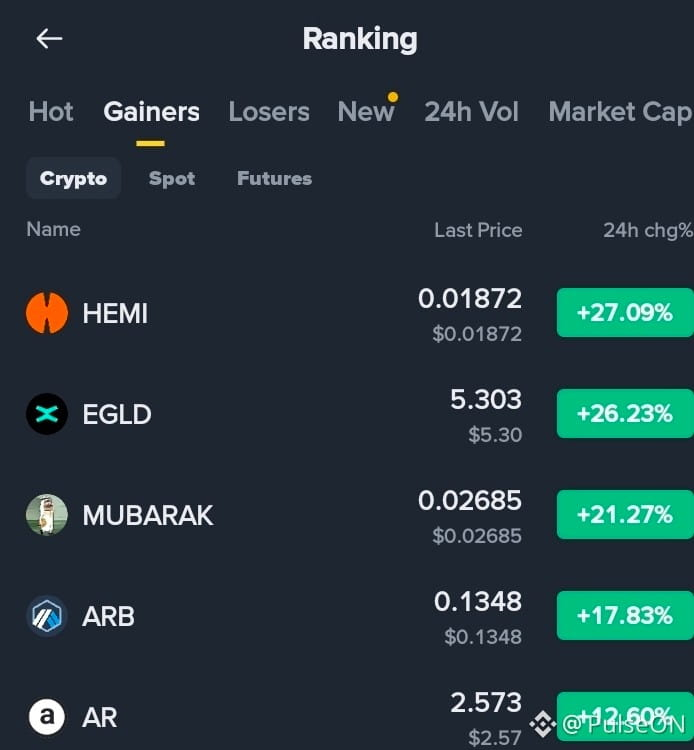Switch to 24h Vol tab
The height and width of the screenshot is (750, 694).
471,112
